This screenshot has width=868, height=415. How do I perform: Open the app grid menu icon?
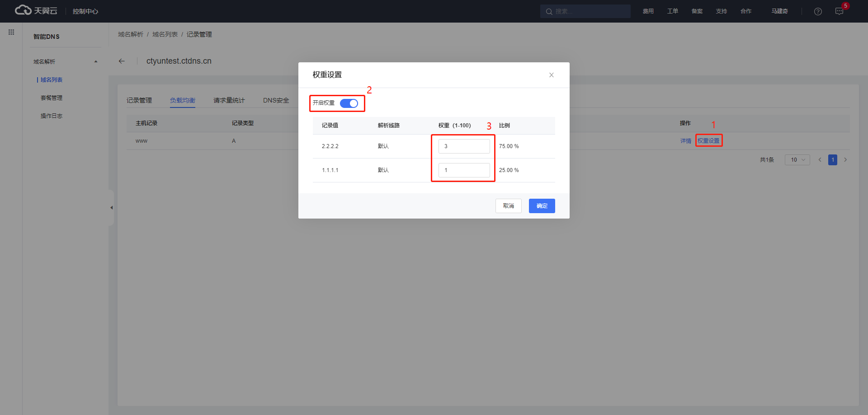click(x=11, y=32)
